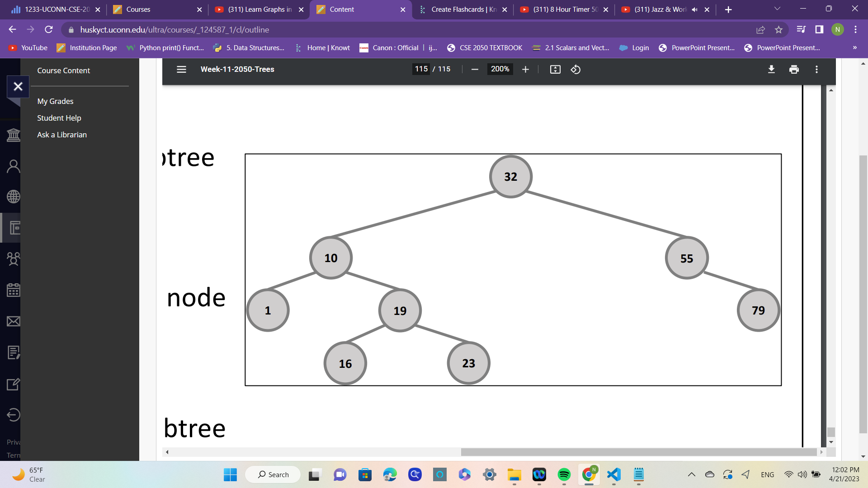Open the weather widget showing 65°F
Viewport: 868px width, 488px height.
[x=29, y=474]
